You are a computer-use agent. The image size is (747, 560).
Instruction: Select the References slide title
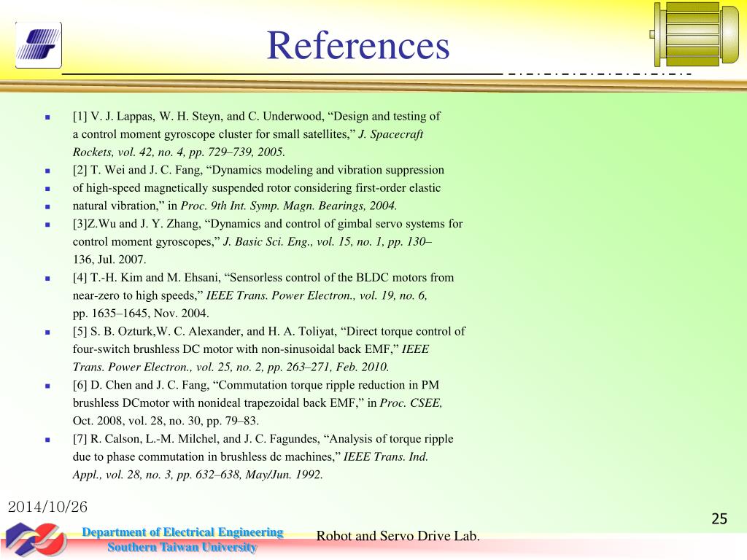(x=358, y=45)
